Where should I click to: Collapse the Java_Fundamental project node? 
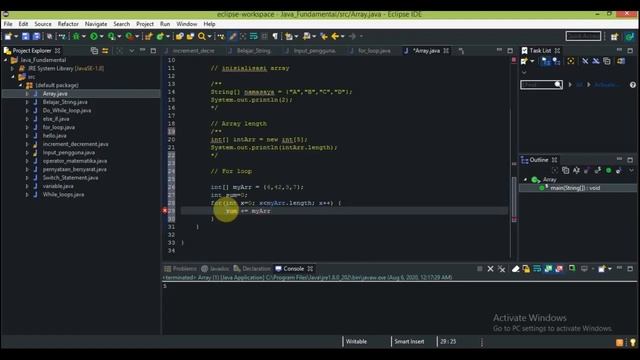(6, 60)
